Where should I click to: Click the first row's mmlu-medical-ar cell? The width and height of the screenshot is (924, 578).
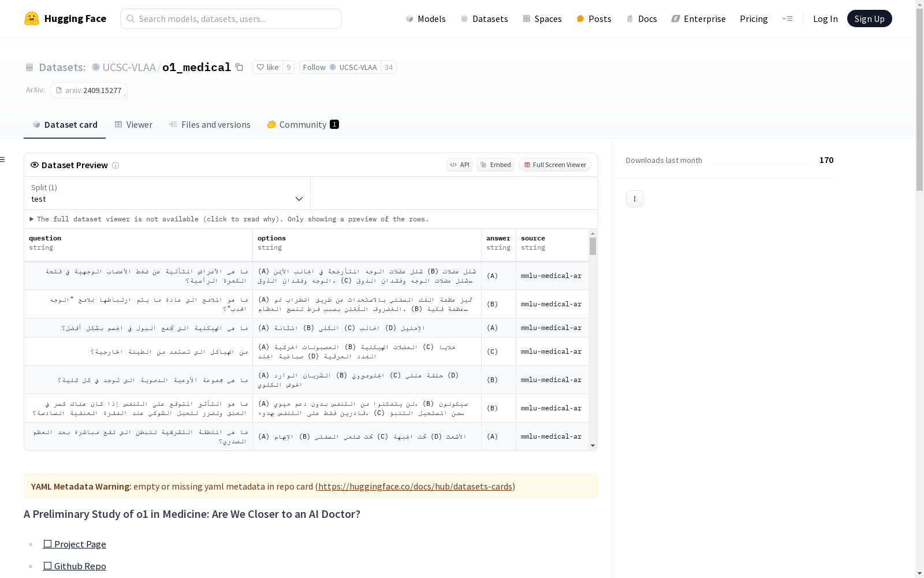552,276
